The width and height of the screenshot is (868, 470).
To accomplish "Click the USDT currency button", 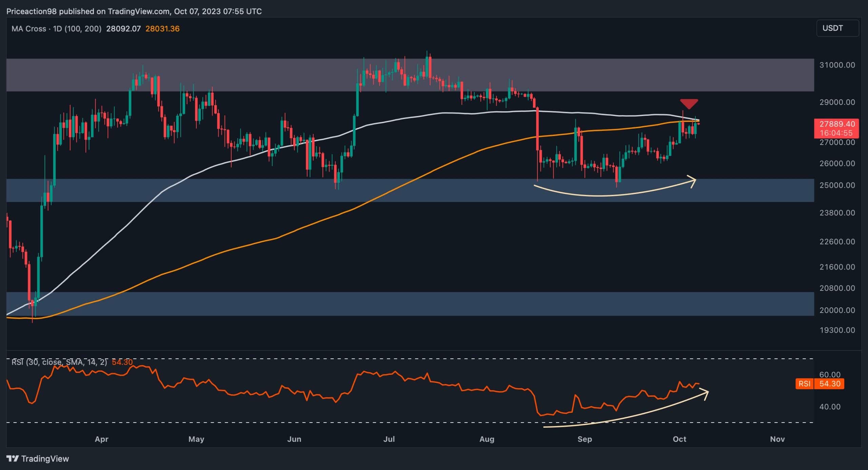I will click(837, 28).
